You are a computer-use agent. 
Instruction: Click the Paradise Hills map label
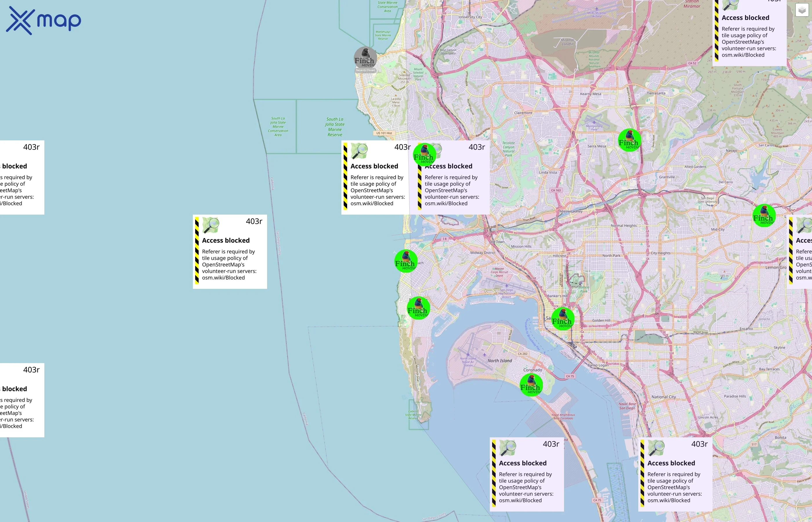point(735,396)
